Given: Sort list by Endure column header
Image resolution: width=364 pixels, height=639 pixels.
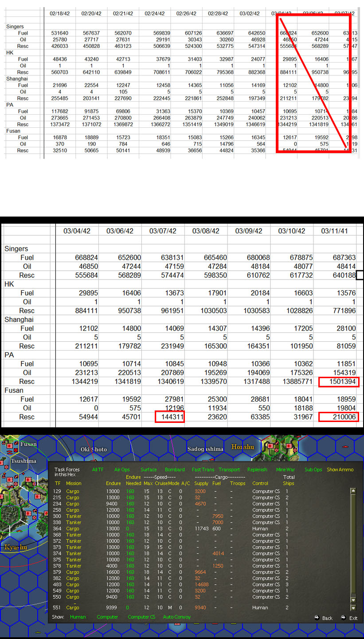Looking at the screenshot, I should (113, 483).
